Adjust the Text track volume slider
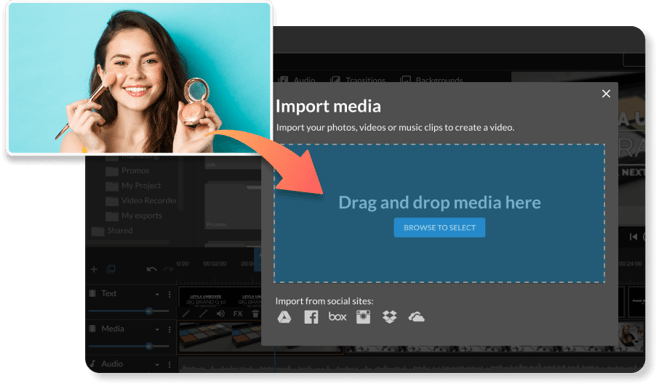The width and height of the screenshot is (659, 386). click(x=129, y=311)
